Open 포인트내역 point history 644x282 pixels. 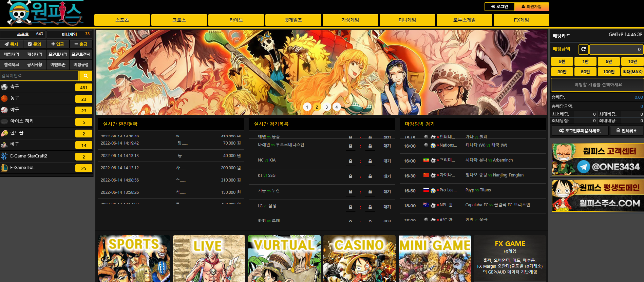pos(58,54)
